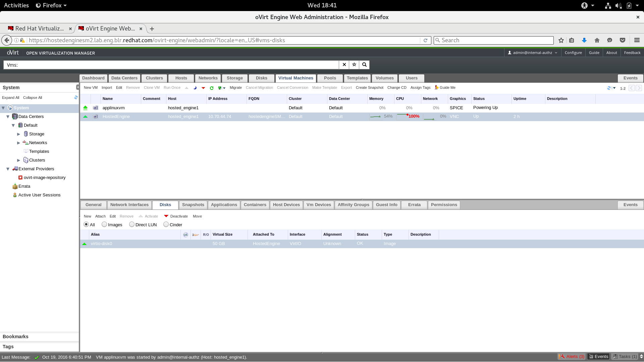Click the search magnifier button in Vms bar
Viewport: 644px width, 362px height.
(364, 65)
